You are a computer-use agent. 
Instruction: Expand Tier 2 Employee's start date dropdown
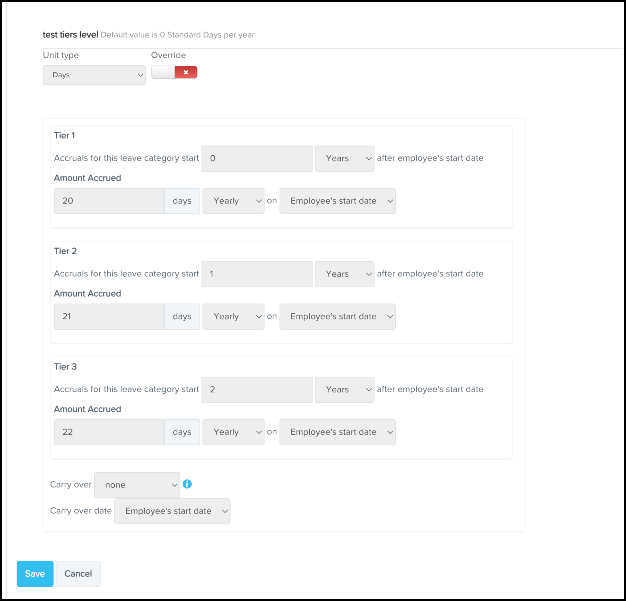(337, 317)
